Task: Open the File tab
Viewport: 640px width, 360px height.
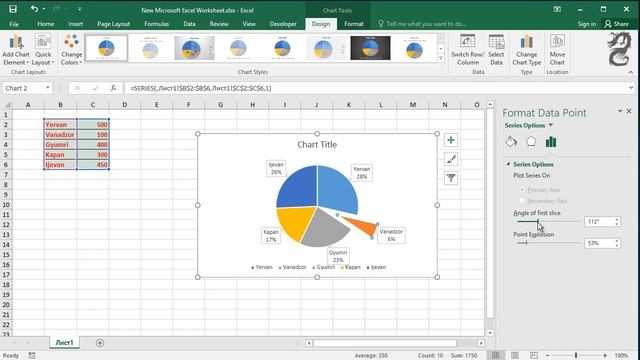Action: point(14,24)
